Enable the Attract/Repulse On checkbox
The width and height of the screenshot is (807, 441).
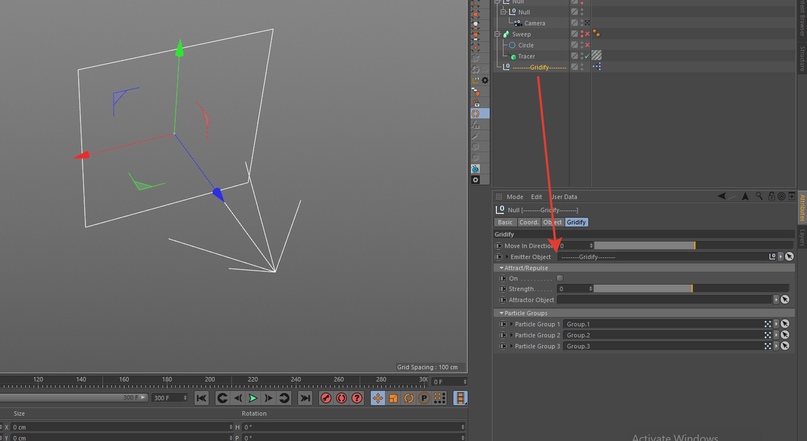click(x=560, y=278)
